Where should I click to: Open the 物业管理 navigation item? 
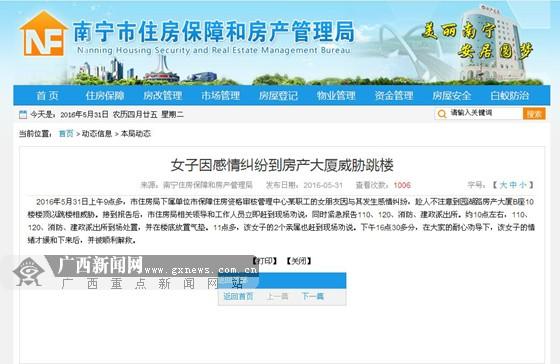(x=336, y=95)
